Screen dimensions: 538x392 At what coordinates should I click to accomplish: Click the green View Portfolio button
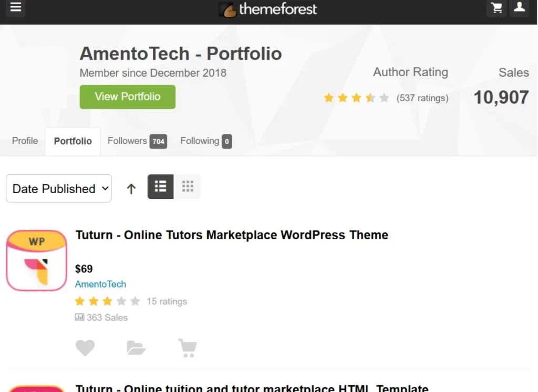[x=127, y=97]
